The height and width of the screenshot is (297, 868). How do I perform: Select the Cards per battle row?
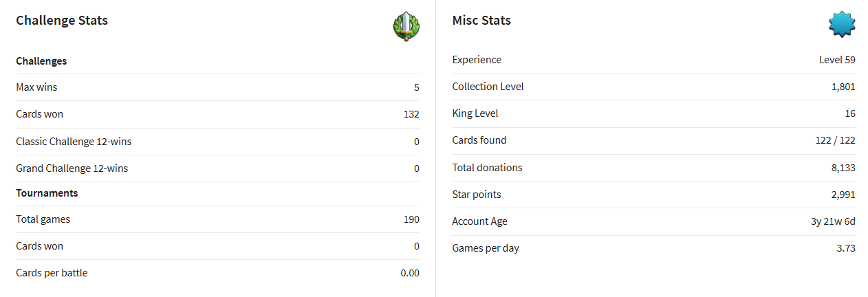click(x=217, y=273)
